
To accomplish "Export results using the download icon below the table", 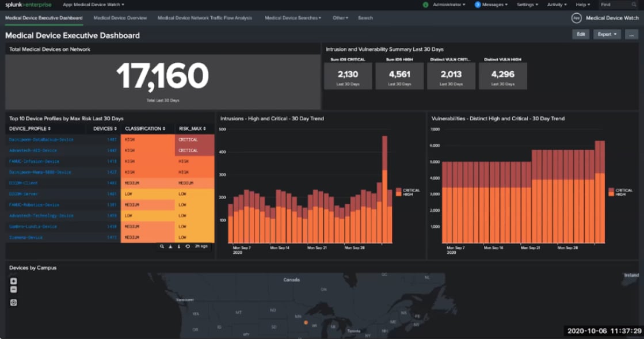I will (x=170, y=246).
